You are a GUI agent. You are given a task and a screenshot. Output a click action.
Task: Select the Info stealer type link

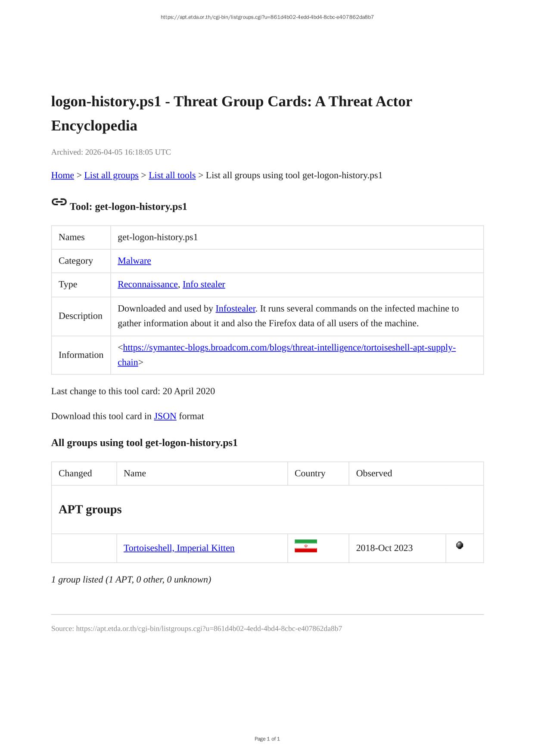204,284
